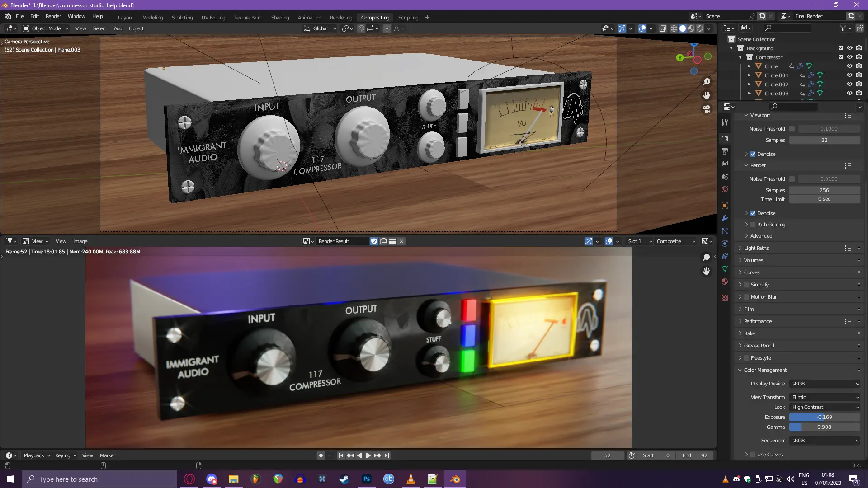Open the image editor Image menu
868x488 pixels.
coord(80,241)
